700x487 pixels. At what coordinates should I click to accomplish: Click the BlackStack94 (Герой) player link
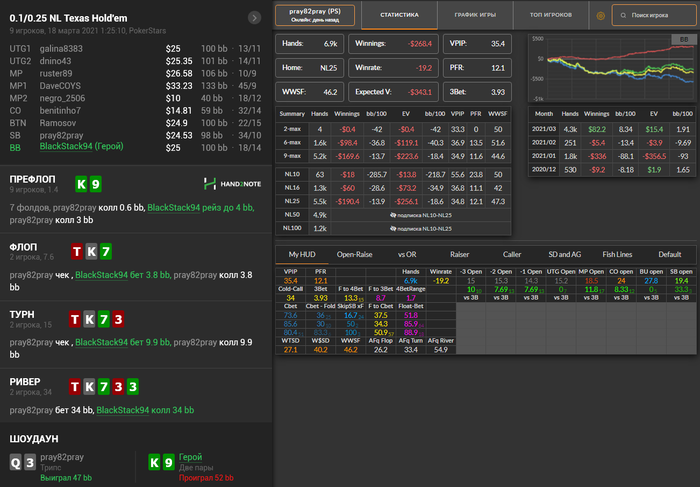pyautogui.click(x=81, y=146)
